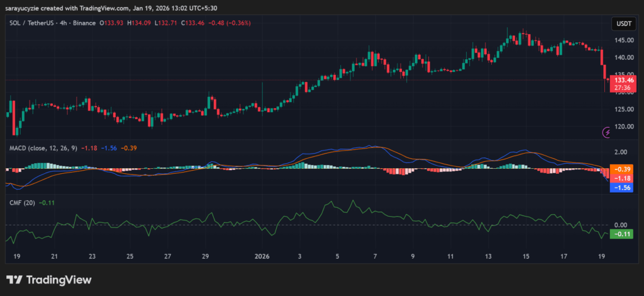Click the CMF (20) indicator legend
This screenshot has width=644, height=296.
click(x=20, y=202)
